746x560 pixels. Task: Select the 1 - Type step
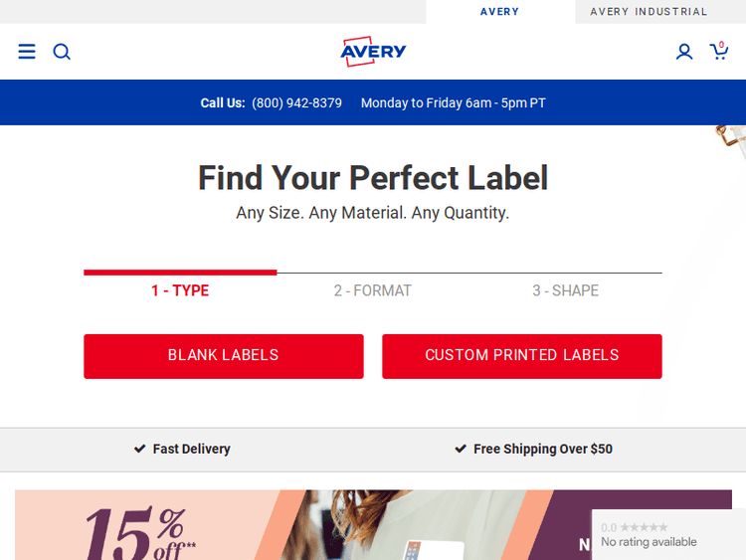coord(180,290)
